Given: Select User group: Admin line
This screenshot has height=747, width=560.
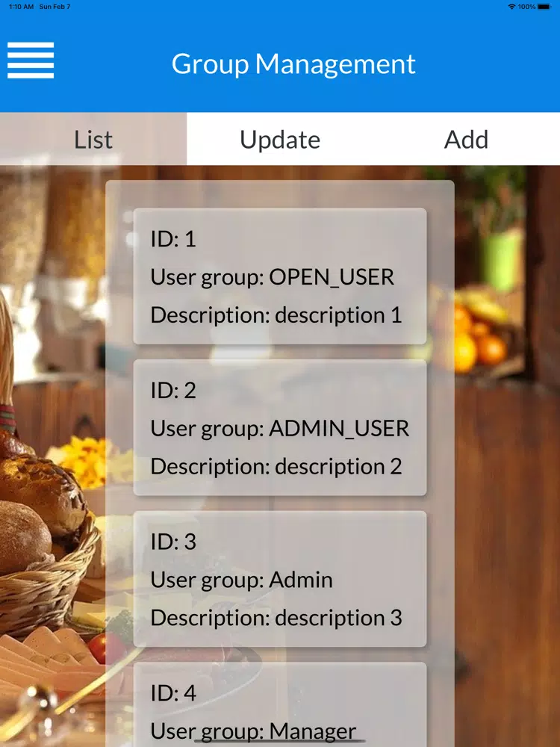Looking at the screenshot, I should [x=242, y=580].
